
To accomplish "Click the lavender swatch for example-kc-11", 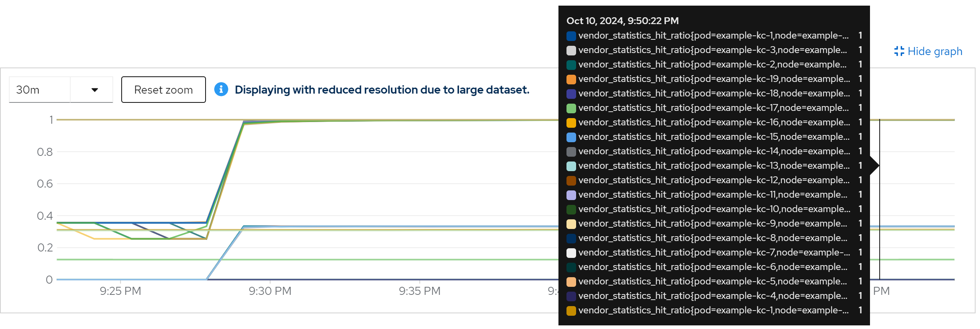I will pos(571,195).
